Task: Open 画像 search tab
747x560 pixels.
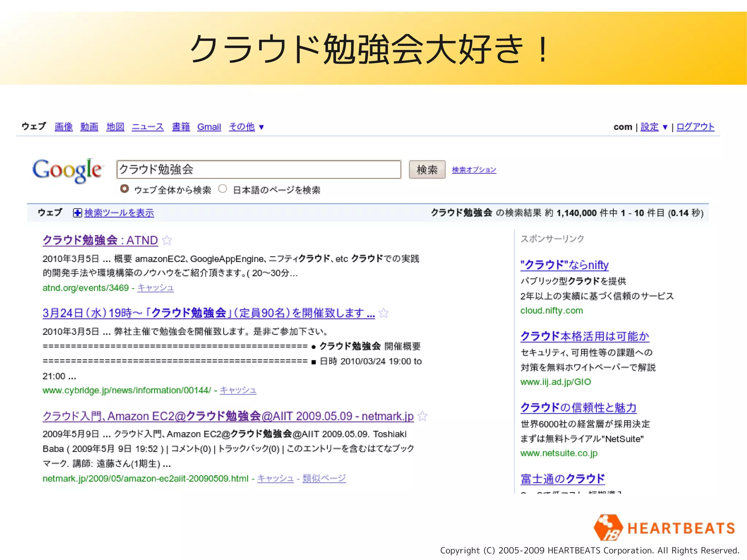Action: [x=64, y=127]
